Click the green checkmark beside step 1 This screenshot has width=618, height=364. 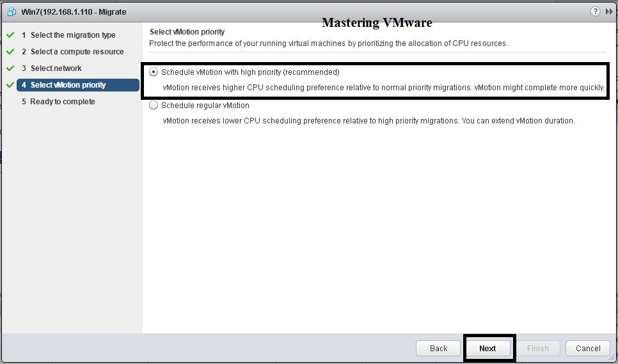(10, 35)
